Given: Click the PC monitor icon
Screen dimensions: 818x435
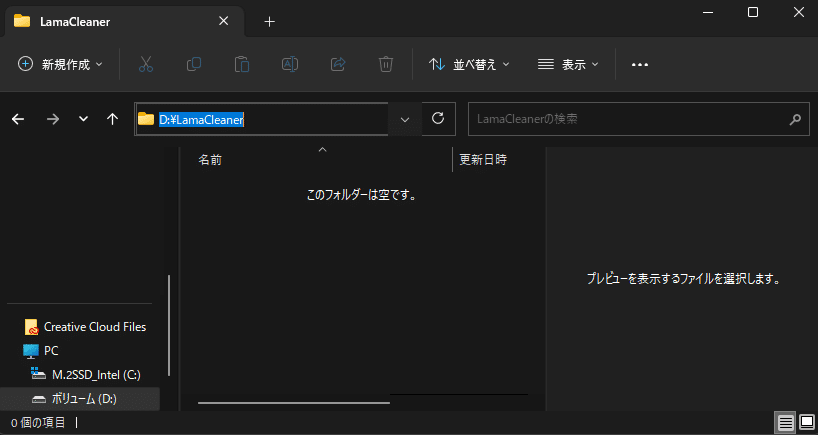Looking at the screenshot, I should coord(31,351).
